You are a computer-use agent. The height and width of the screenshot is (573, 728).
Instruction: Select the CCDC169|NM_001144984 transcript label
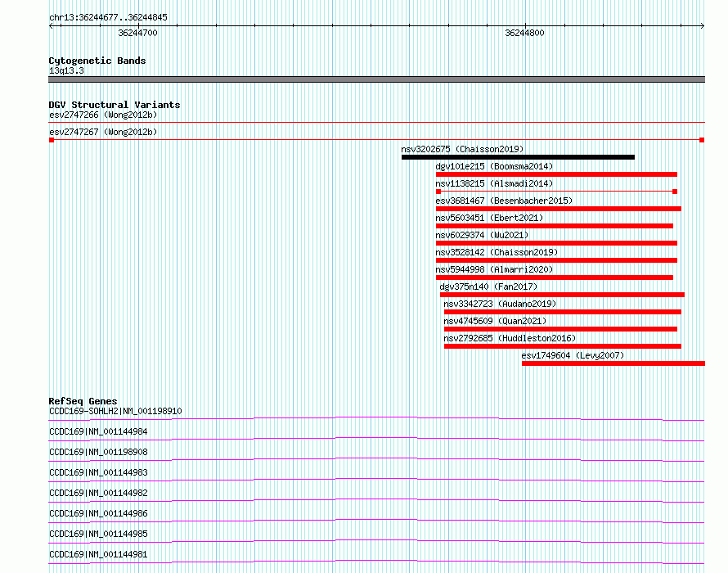tap(98, 431)
